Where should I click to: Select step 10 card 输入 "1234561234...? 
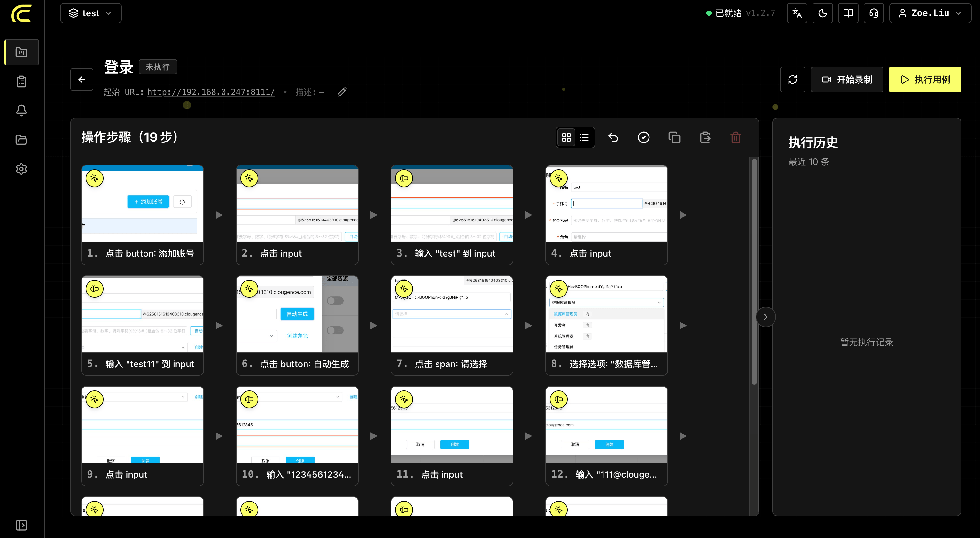(297, 436)
